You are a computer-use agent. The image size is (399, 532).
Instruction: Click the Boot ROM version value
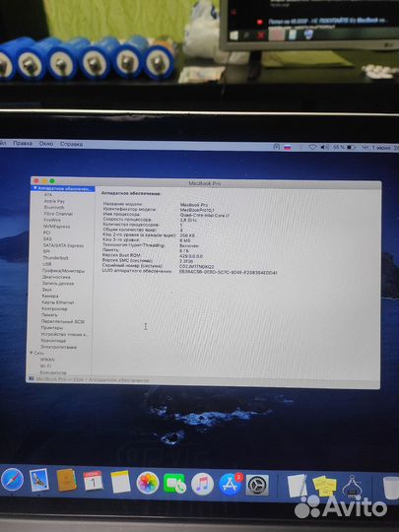pos(191,256)
